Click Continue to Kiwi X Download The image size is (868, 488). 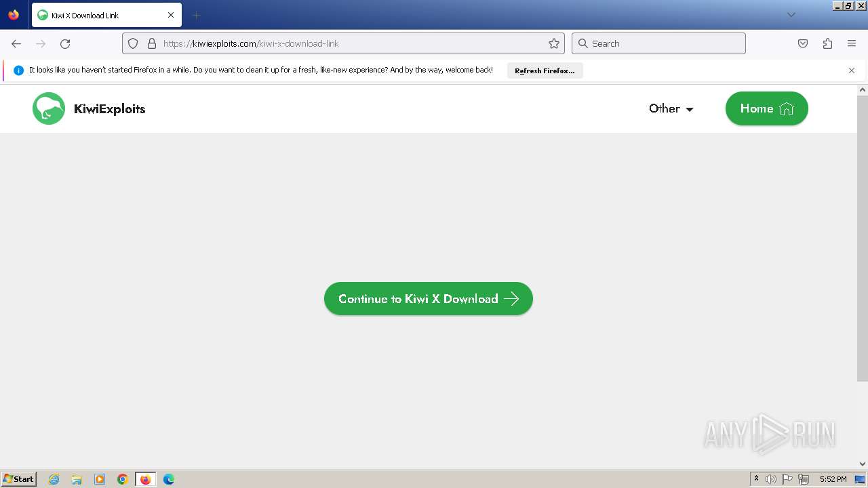click(429, 299)
